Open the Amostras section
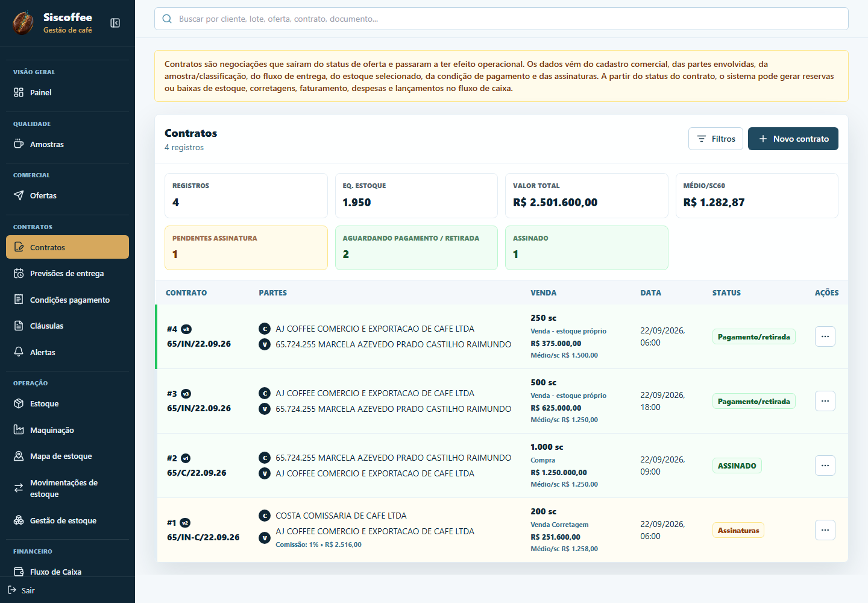 pyautogui.click(x=68, y=144)
